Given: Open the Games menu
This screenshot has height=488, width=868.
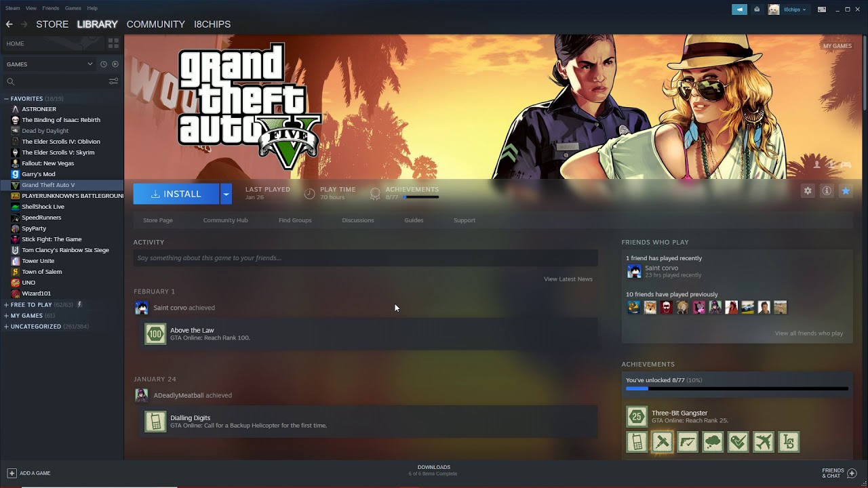Looking at the screenshot, I should (x=73, y=8).
